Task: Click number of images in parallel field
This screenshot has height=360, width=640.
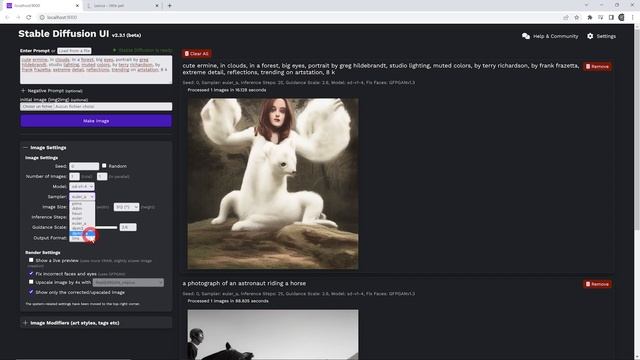Action: 102,176
